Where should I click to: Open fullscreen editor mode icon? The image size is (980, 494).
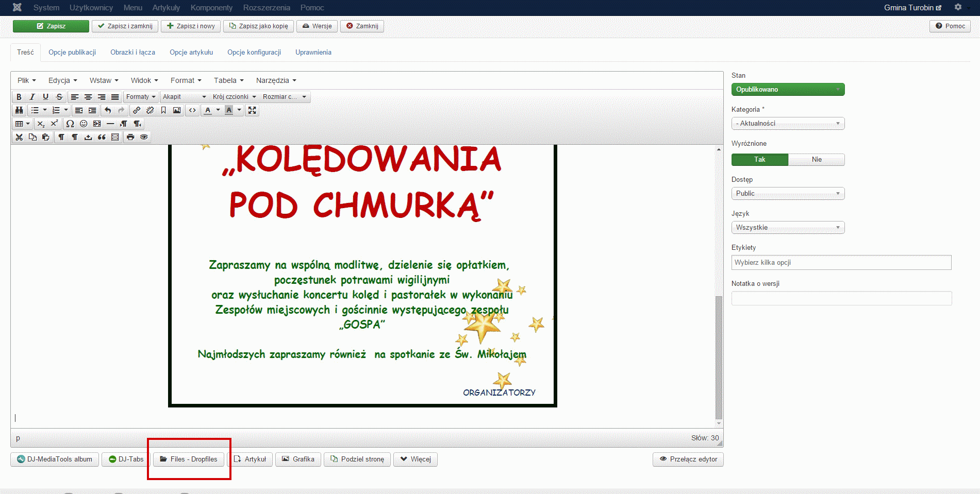[x=252, y=110]
